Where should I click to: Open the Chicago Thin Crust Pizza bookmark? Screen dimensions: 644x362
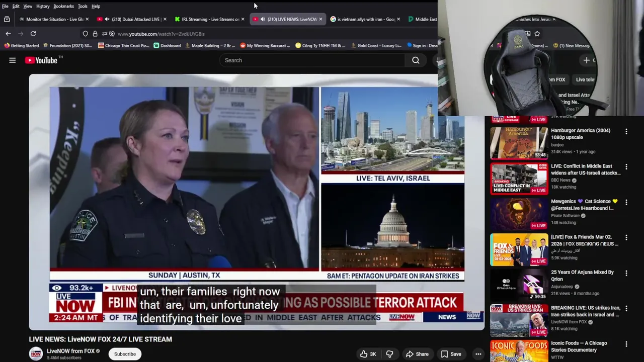124,46
